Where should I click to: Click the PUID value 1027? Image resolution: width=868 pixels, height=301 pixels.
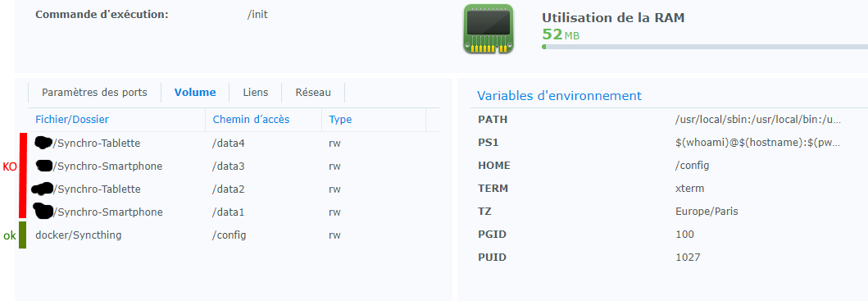[x=688, y=258]
